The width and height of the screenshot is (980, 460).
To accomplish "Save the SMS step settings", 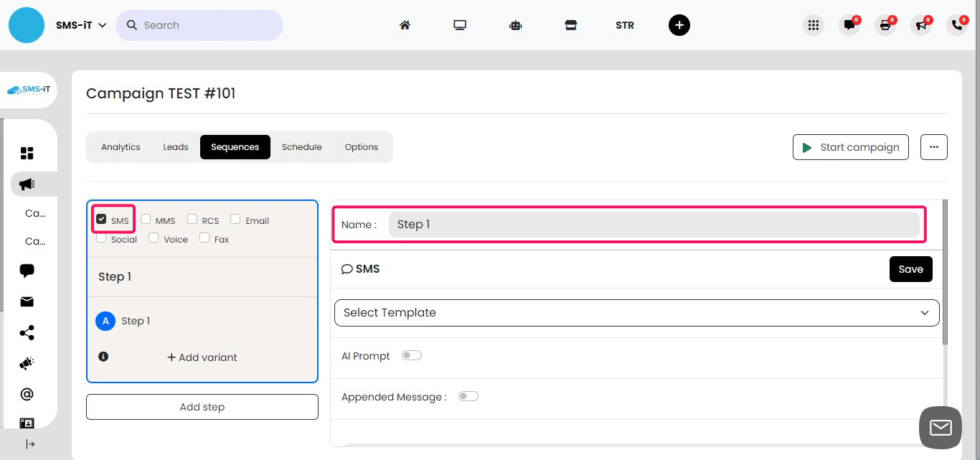I will [x=910, y=269].
